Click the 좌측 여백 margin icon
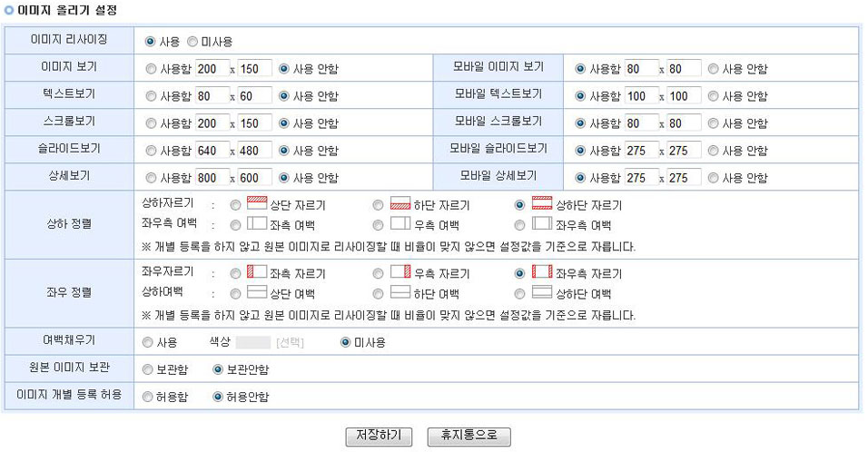Image resolution: width=868 pixels, height=452 pixels. click(257, 224)
